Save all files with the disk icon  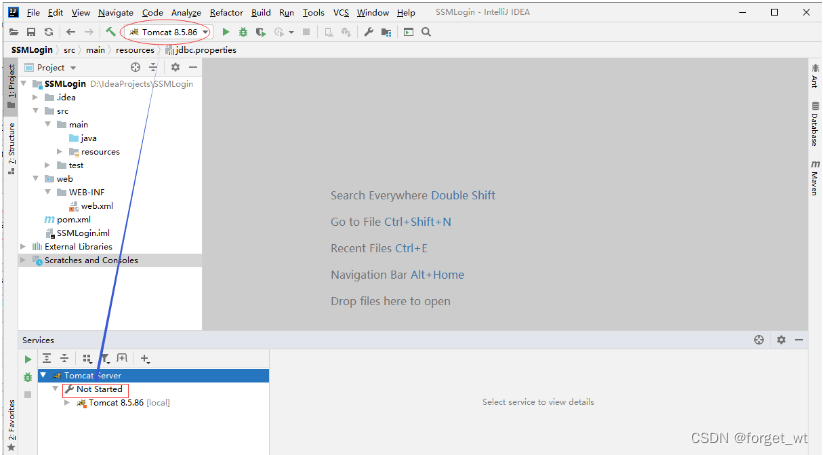[x=31, y=32]
